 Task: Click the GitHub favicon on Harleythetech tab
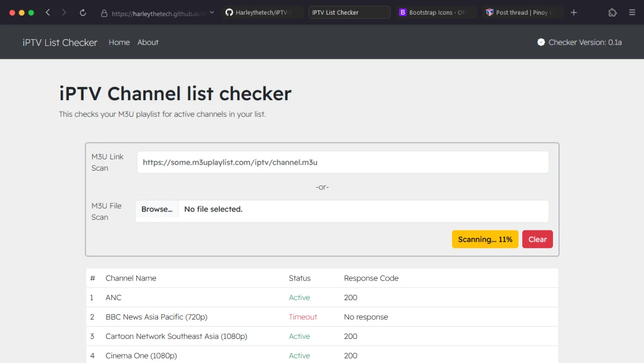(x=229, y=13)
